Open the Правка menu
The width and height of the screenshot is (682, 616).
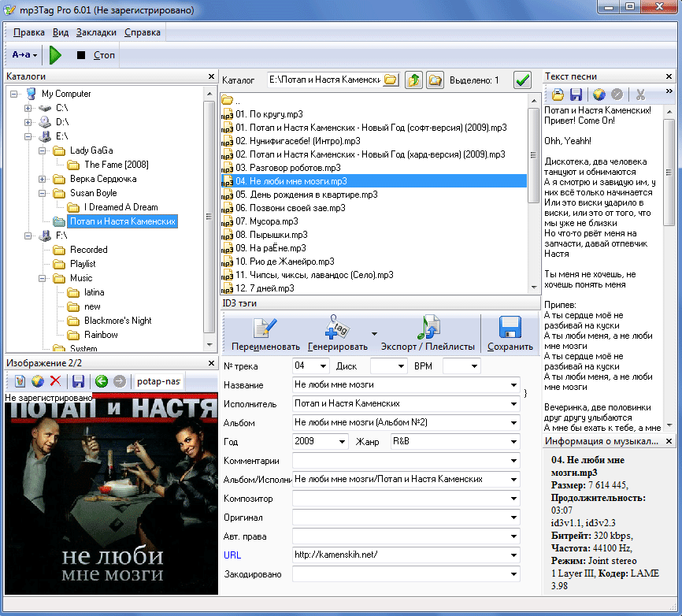click(28, 32)
